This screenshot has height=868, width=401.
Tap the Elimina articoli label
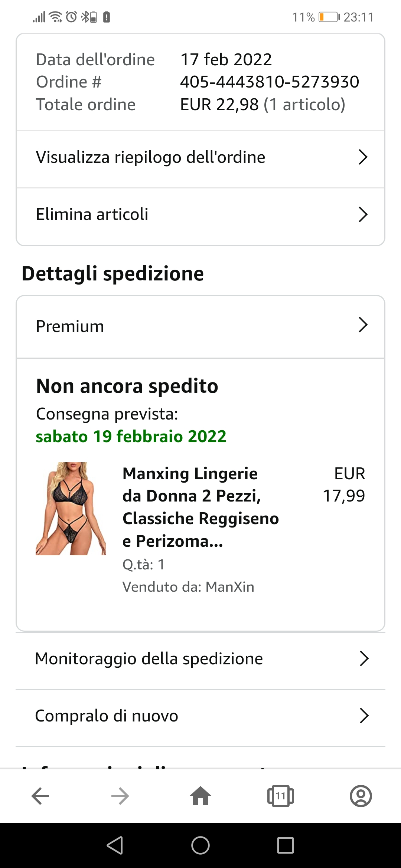[92, 214]
